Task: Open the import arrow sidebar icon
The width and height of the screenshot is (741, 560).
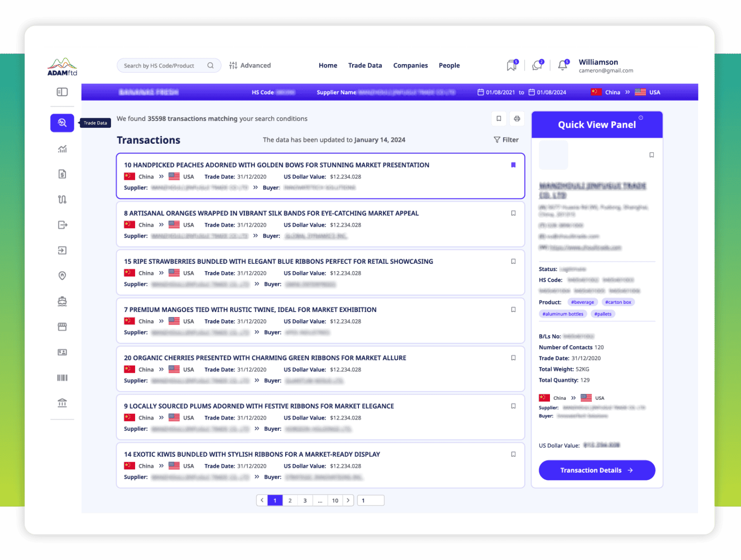Action: pyautogui.click(x=62, y=250)
